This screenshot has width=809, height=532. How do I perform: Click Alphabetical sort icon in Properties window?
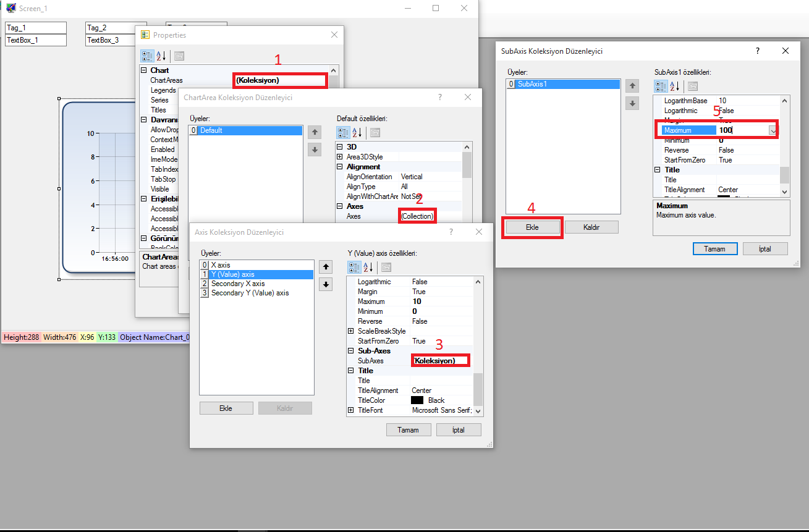coord(161,56)
